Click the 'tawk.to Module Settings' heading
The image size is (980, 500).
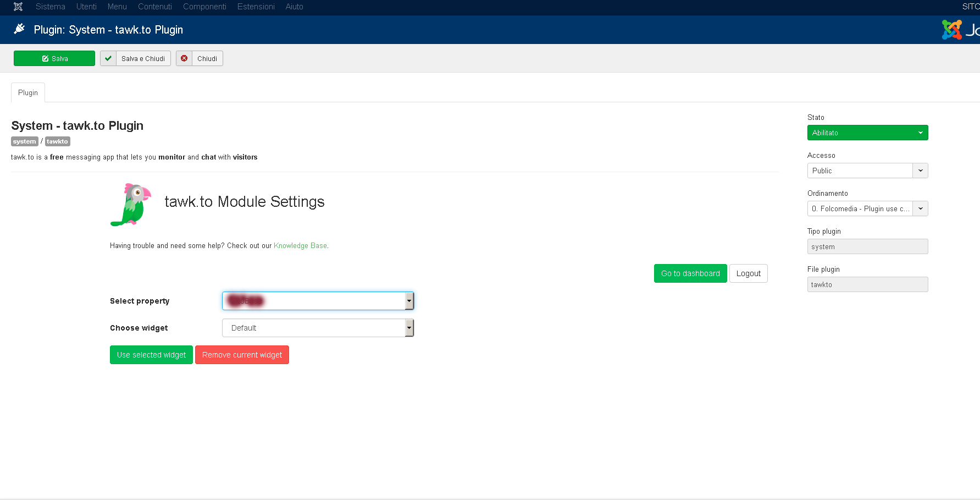point(245,201)
